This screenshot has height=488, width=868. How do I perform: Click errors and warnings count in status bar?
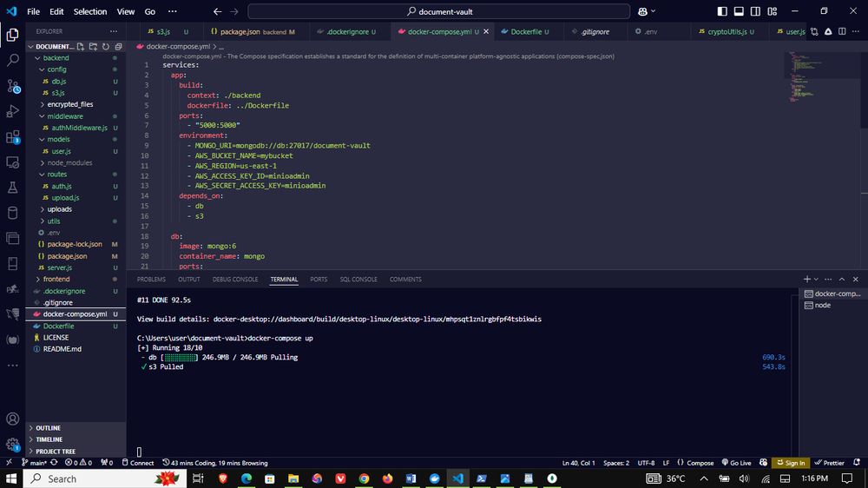coord(78,463)
